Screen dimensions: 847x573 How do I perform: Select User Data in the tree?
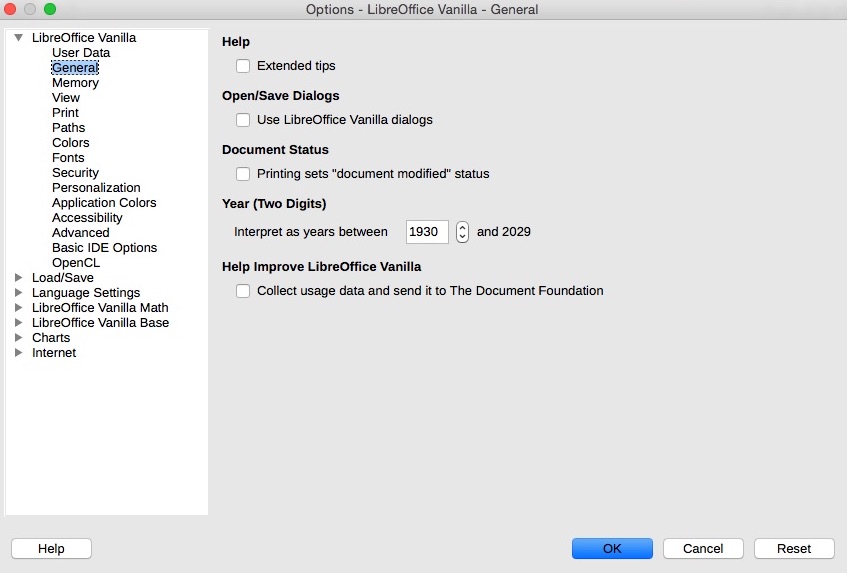pyautogui.click(x=81, y=53)
